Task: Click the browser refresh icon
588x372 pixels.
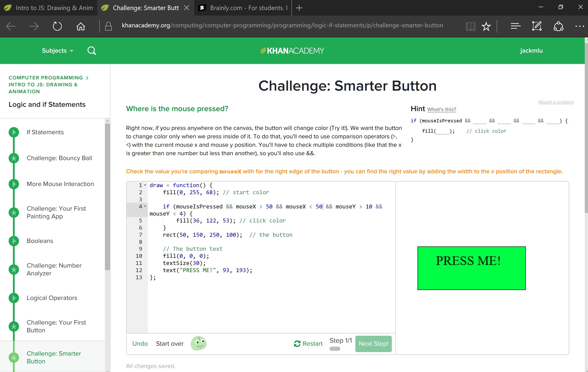Action: pos(57,26)
